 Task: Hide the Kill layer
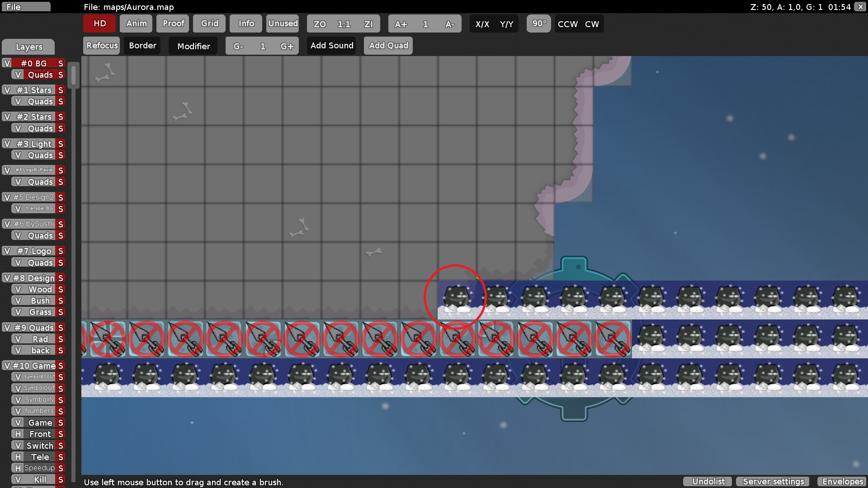click(18, 479)
